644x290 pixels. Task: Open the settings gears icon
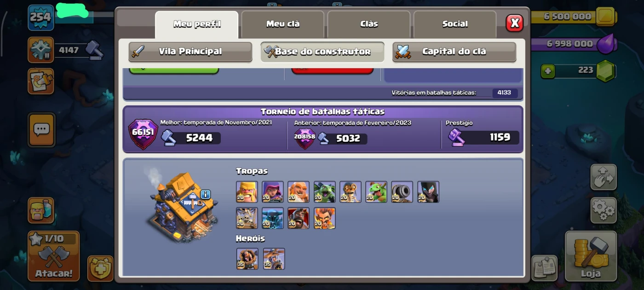click(604, 210)
